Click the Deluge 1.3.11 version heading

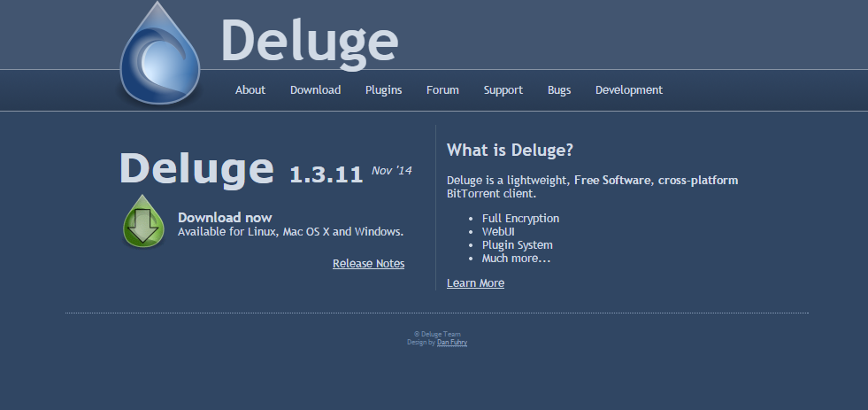coord(241,169)
